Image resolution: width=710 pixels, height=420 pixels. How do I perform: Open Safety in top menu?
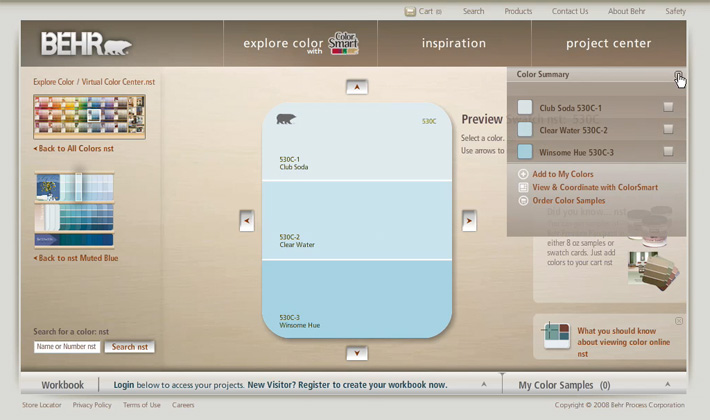(x=676, y=11)
